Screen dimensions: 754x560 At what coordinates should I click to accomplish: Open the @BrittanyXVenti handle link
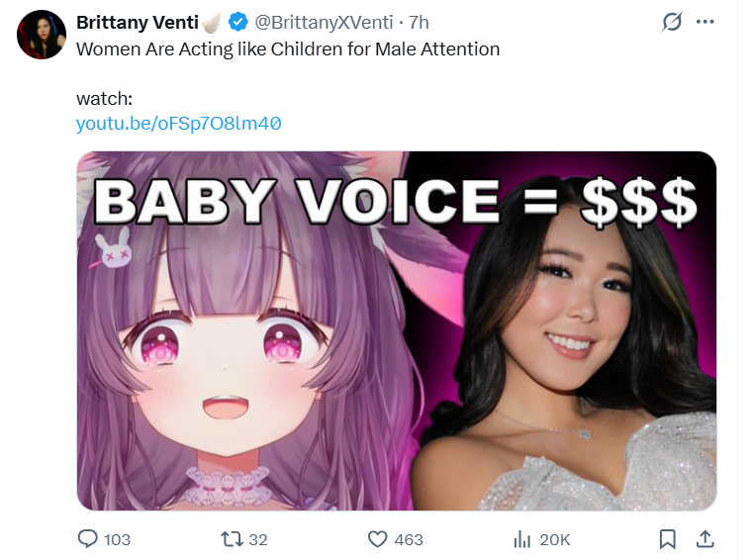[324, 23]
